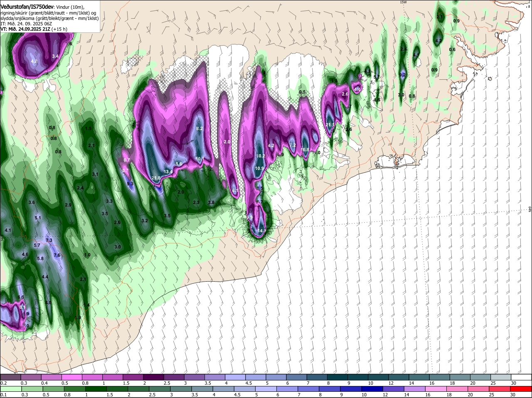Click the light periwinkle swatch above upper-scale label 4
Image resolution: width=532 pixels, height=398 pixels.
tap(235, 377)
